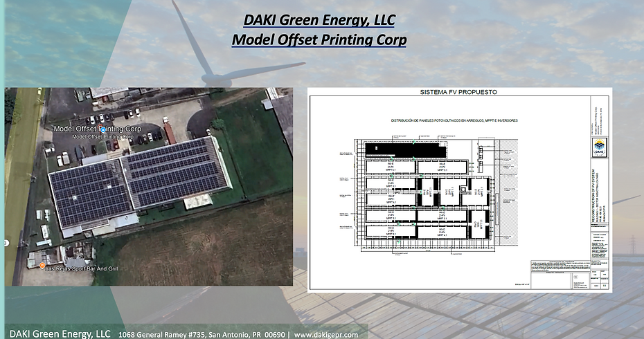The image size is (644, 339).
Task: Click the footer 'DAKI Green Energy, LLC' text
Action: tap(60, 333)
